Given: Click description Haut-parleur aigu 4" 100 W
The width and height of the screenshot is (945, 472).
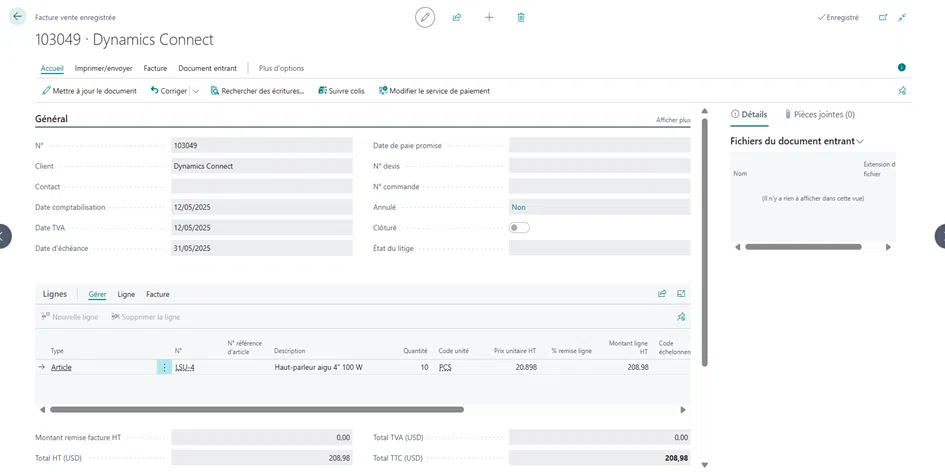Looking at the screenshot, I should [319, 367].
